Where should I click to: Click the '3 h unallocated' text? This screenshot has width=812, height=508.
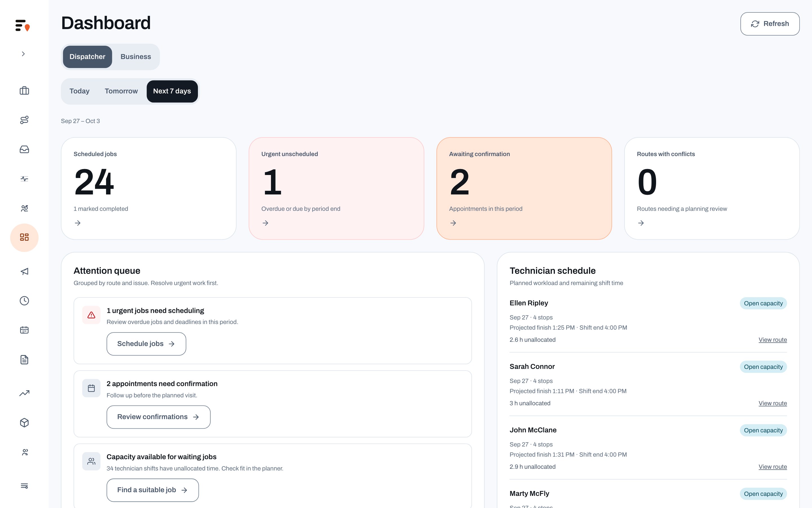530,404
